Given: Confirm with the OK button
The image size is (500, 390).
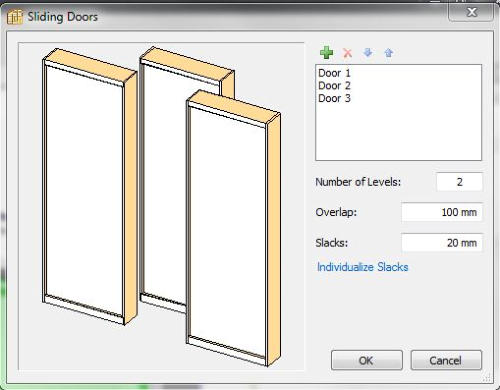Looking at the screenshot, I should coord(367,360).
